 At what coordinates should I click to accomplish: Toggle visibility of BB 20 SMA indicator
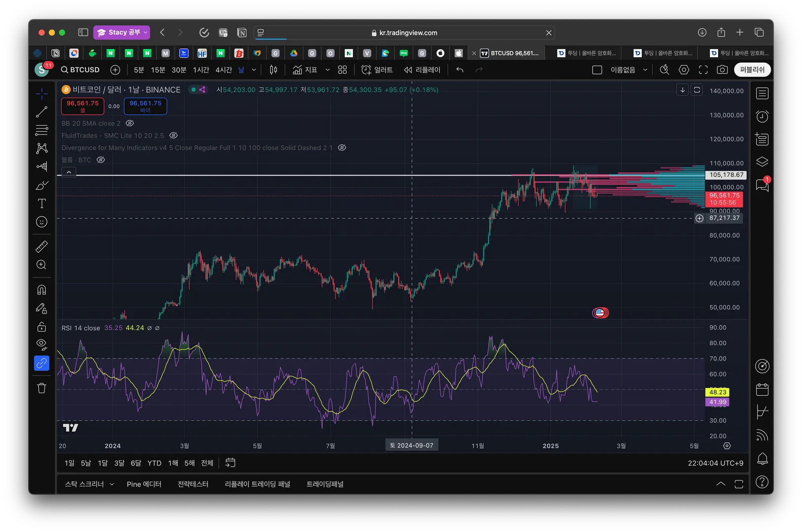(130, 123)
